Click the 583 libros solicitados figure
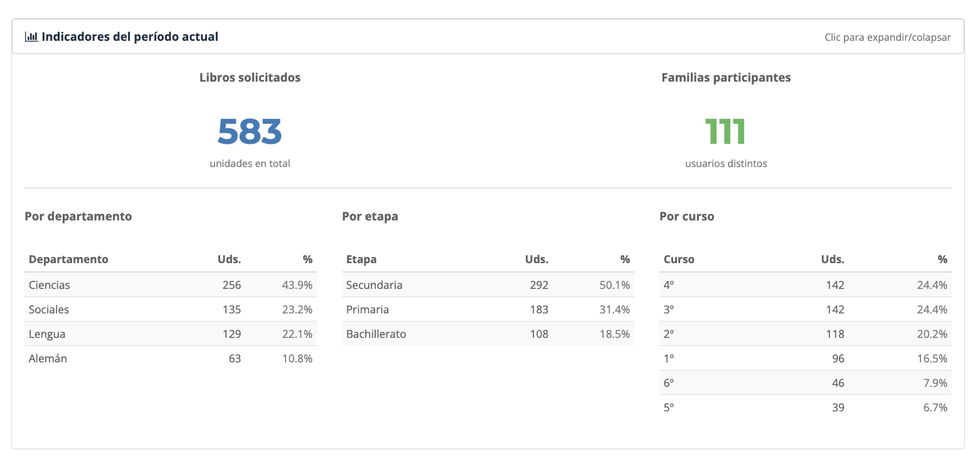The width and height of the screenshot is (980, 461). [250, 131]
